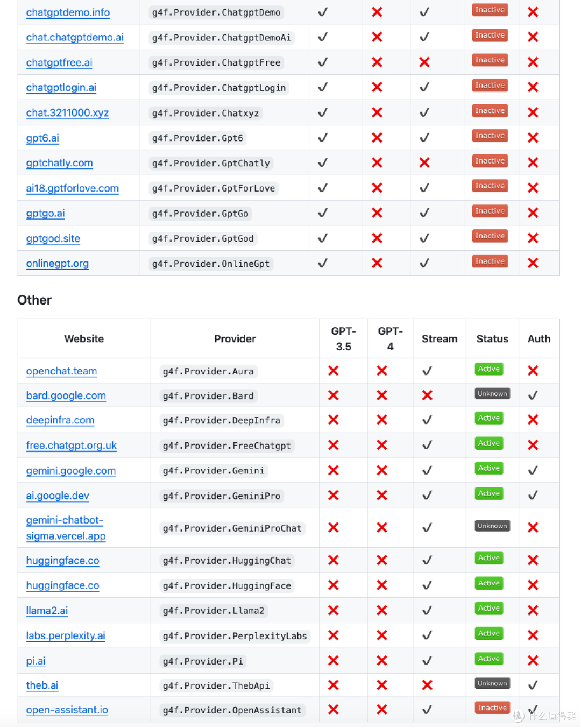Image resolution: width=581 pixels, height=728 pixels.
Task: Click the Stream checkmark in the Pi row
Action: tap(427, 660)
